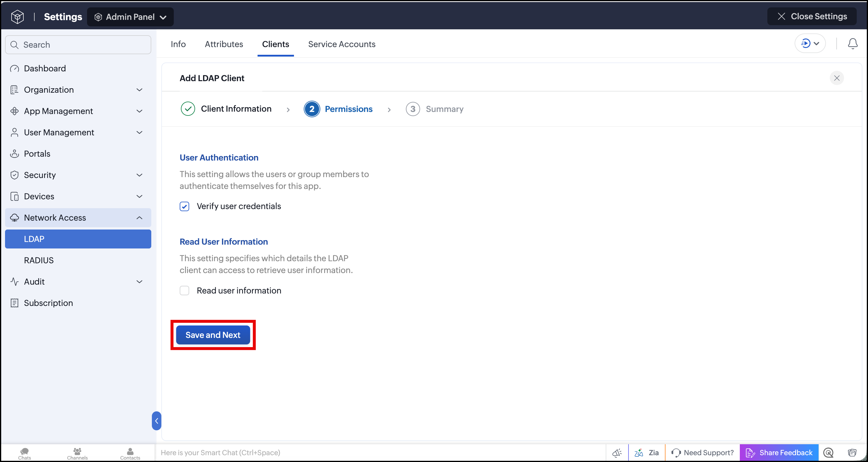
Task: Click the search-chat icon in bottom bar
Action: coord(828,453)
